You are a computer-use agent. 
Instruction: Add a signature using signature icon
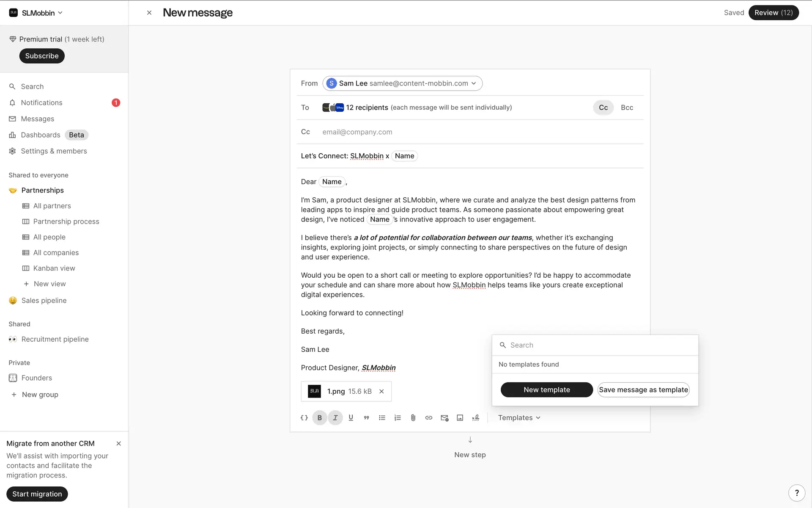pos(475,417)
